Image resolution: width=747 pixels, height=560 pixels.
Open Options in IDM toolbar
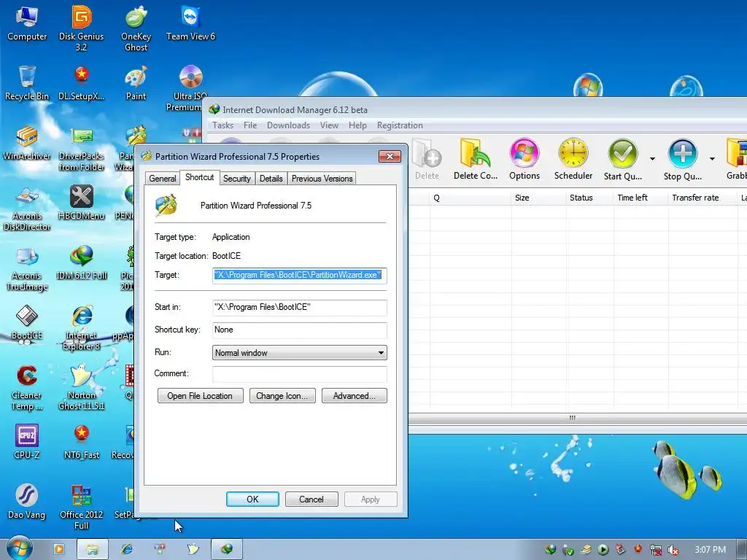tap(525, 160)
